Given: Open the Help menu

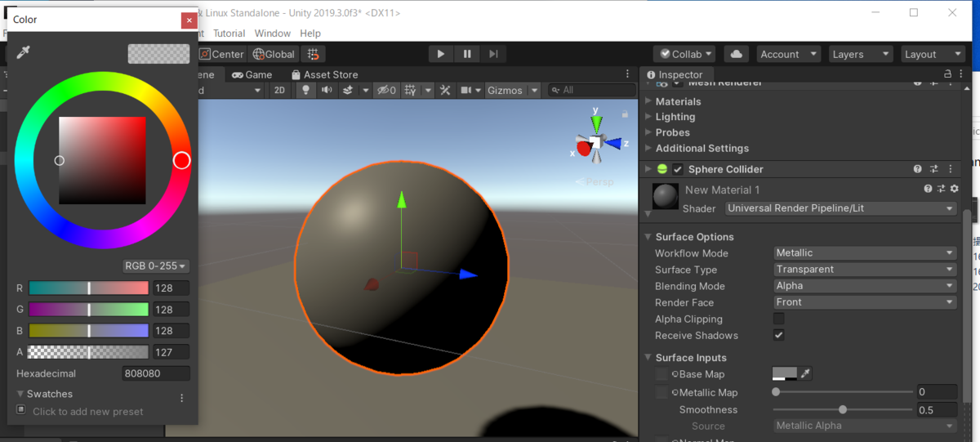Looking at the screenshot, I should pos(310,33).
